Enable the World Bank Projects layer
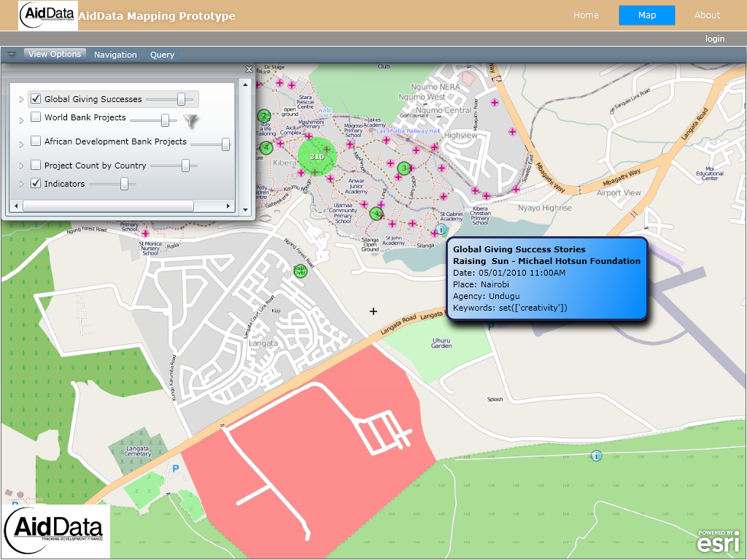Viewport: 747px width, 560px height. point(36,117)
